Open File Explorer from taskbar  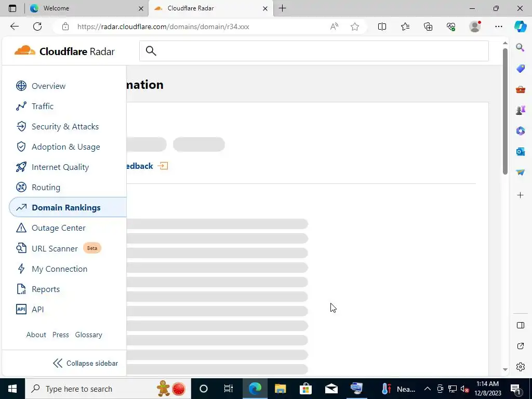(280, 389)
